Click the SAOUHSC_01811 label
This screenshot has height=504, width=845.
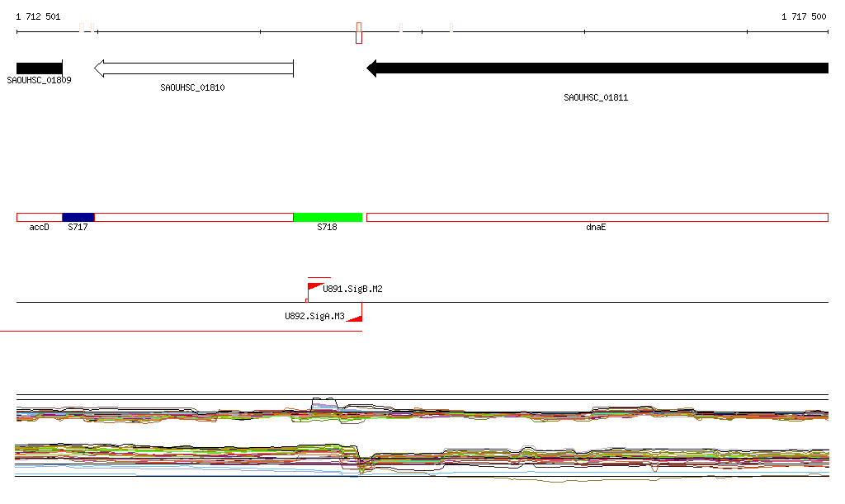tap(596, 97)
